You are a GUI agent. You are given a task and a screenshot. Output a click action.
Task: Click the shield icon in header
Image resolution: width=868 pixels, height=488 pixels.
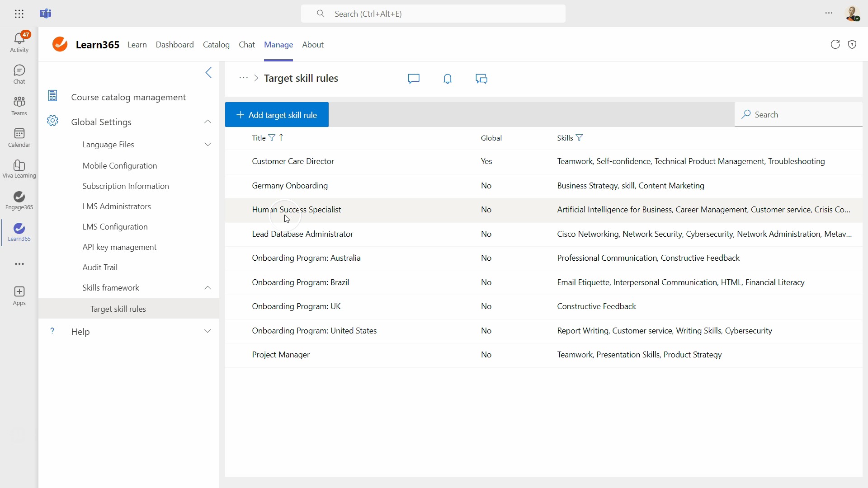coord(852,44)
